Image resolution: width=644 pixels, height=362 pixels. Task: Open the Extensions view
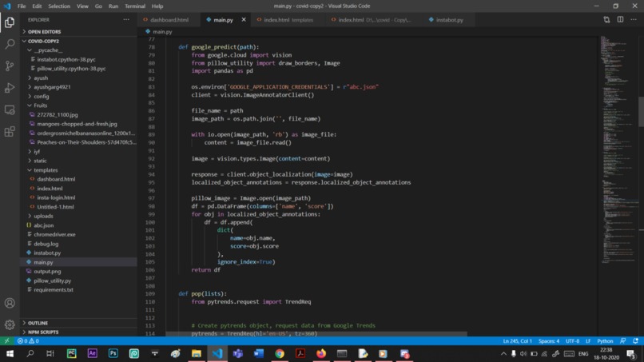tap(10, 132)
